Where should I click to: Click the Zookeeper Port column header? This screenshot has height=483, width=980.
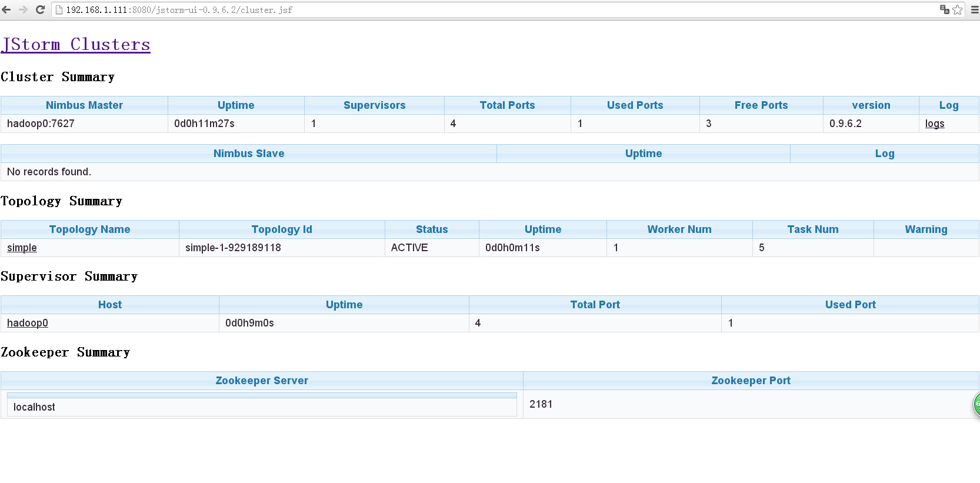[751, 381]
